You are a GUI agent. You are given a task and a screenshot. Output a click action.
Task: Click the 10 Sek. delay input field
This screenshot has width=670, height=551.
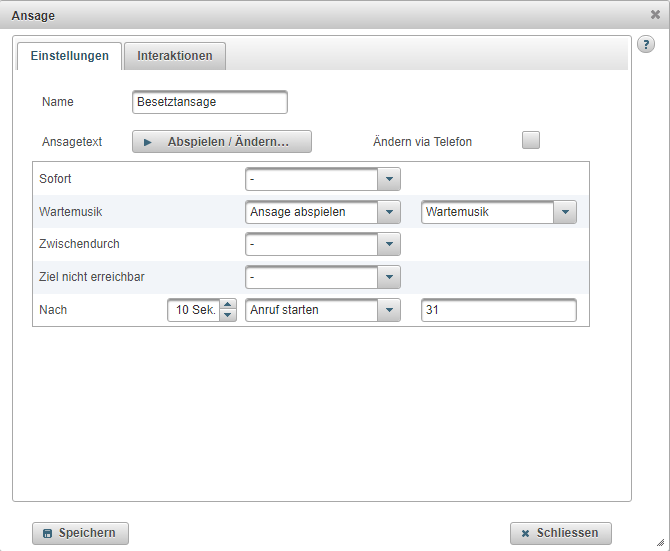[x=193, y=310]
